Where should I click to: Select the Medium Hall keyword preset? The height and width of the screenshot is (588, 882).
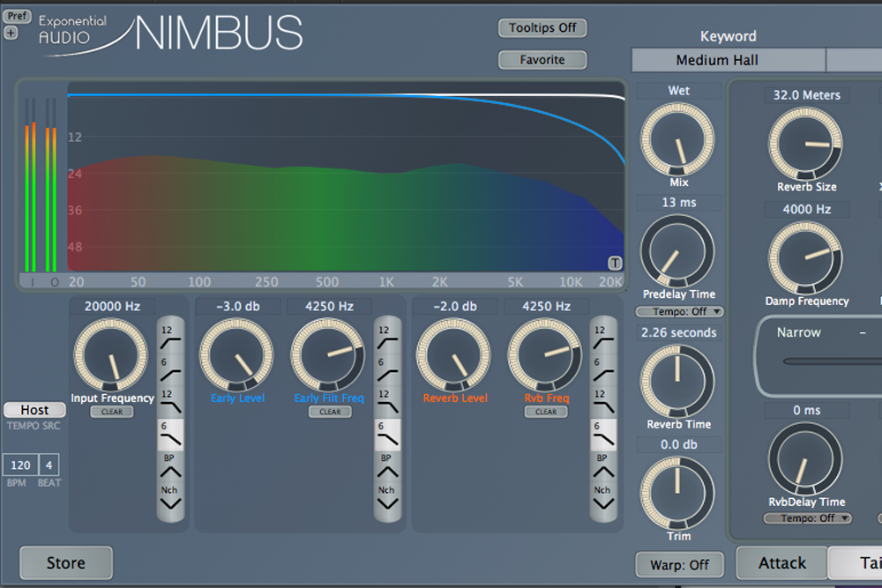pos(729,60)
